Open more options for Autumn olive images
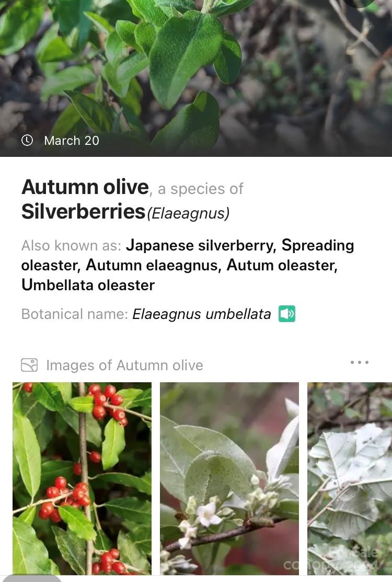 [360, 362]
